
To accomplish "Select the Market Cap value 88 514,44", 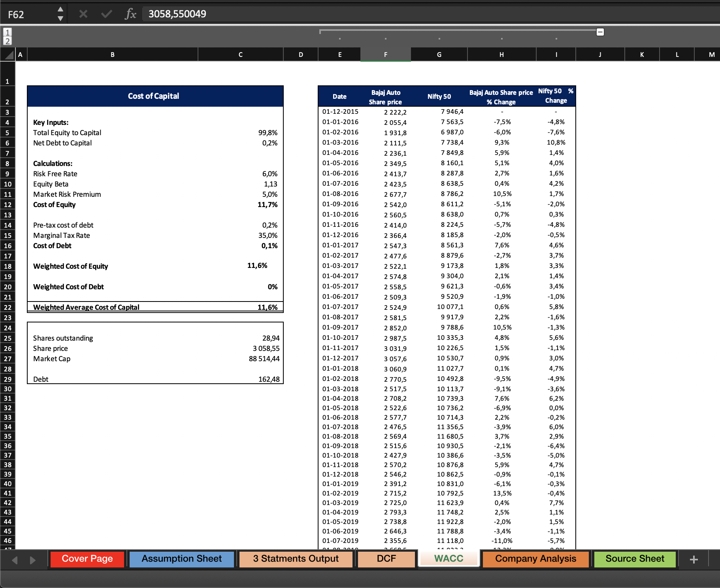I will [x=264, y=359].
